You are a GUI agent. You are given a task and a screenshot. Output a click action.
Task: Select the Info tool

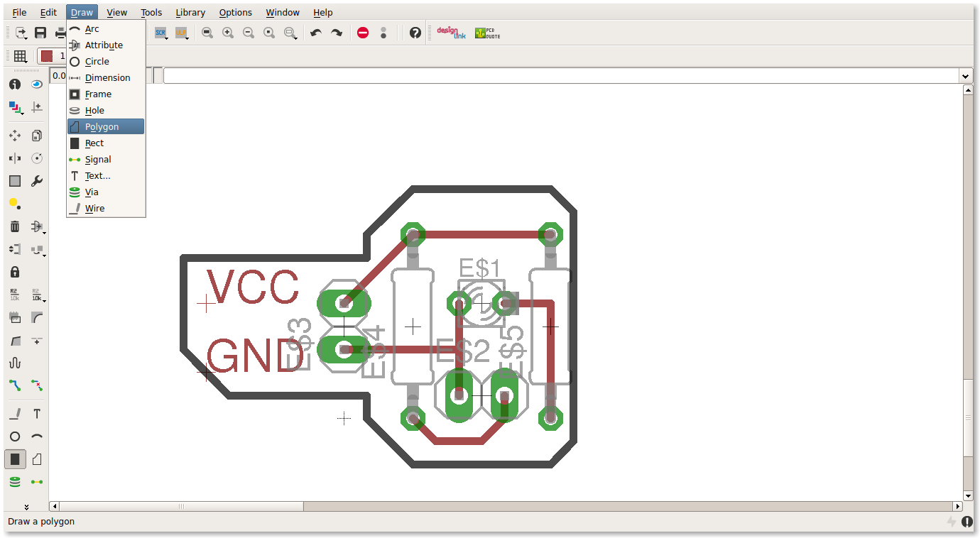(x=15, y=84)
